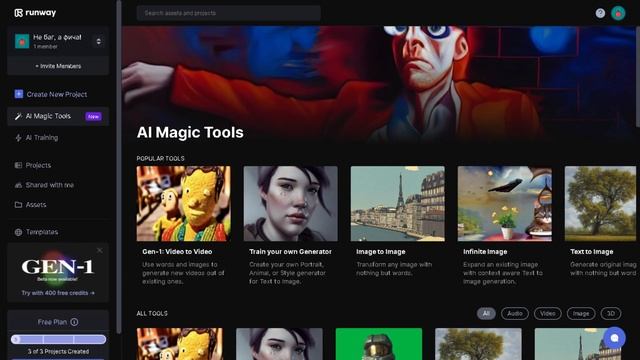Screen dimensions: 640x360
Task: Click the Free Plan label
Action: pyautogui.click(x=52, y=322)
